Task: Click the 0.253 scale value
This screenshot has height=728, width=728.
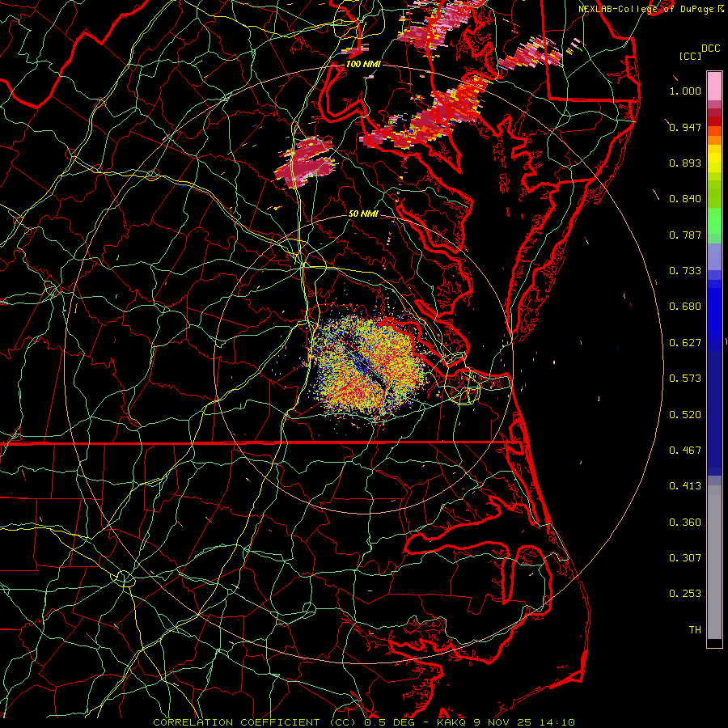Action: 685,594
